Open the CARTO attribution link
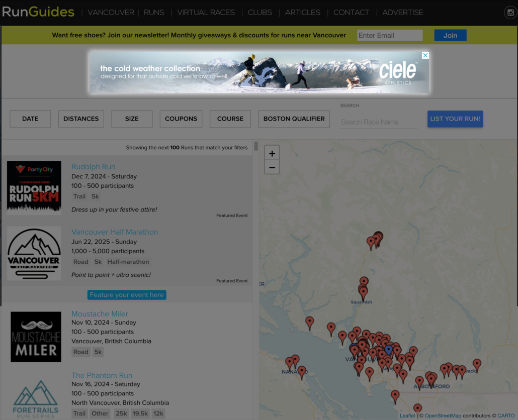This screenshot has width=518, height=420. tap(506, 415)
